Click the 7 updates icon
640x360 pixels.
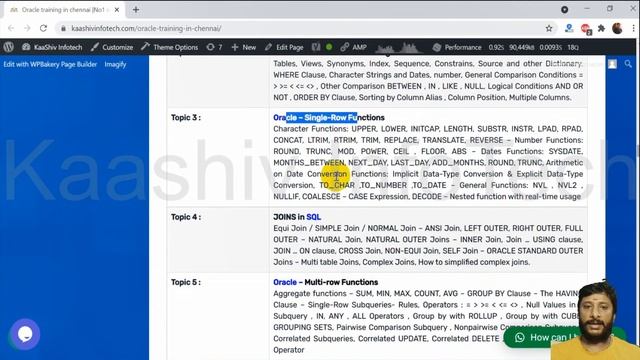click(x=214, y=47)
